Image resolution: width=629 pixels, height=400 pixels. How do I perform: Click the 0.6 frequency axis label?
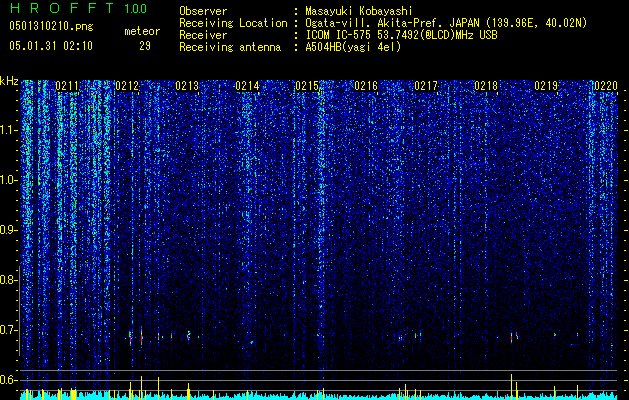pyautogui.click(x=9, y=380)
